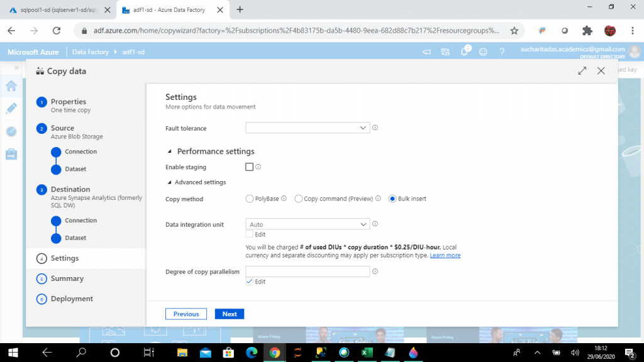644x362 pixels.
Task: Open Microsoft Edge from the taskbar
Action: click(x=252, y=353)
